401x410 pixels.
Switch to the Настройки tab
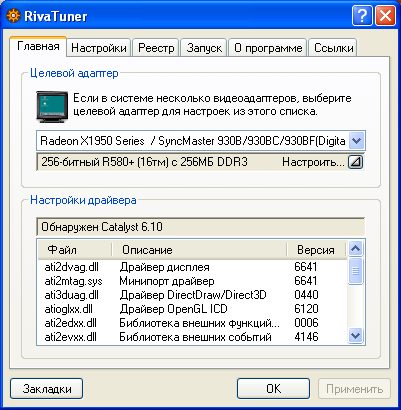pyautogui.click(x=99, y=48)
